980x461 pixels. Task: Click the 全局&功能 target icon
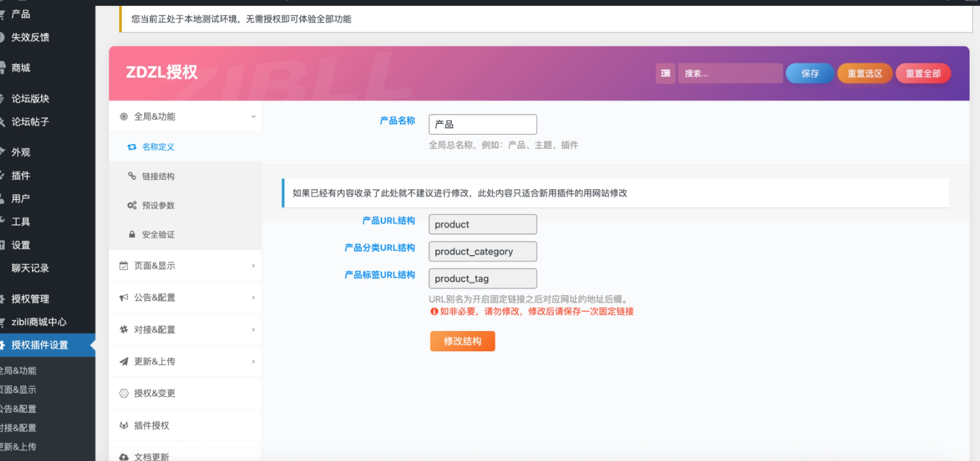[124, 117]
